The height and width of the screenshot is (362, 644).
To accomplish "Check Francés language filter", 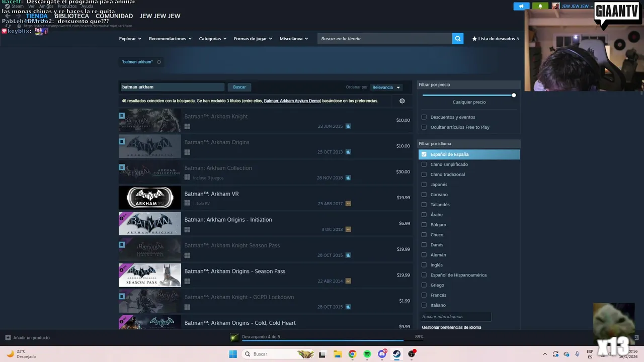I will (x=424, y=295).
